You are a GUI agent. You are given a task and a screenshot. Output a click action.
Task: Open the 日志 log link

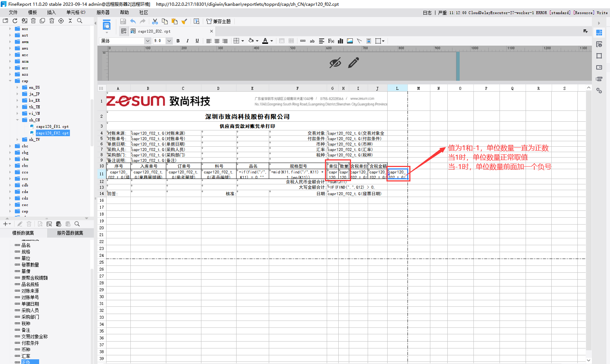click(x=427, y=13)
